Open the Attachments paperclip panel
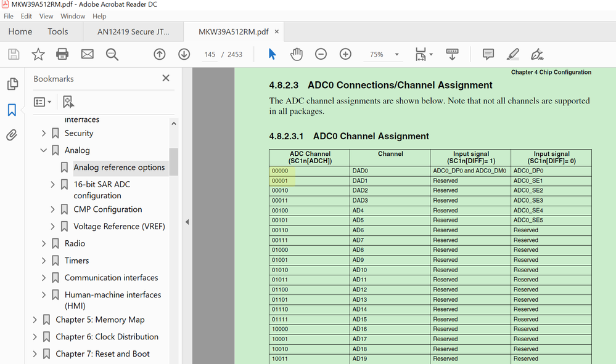The height and width of the screenshot is (364, 616). (12, 135)
